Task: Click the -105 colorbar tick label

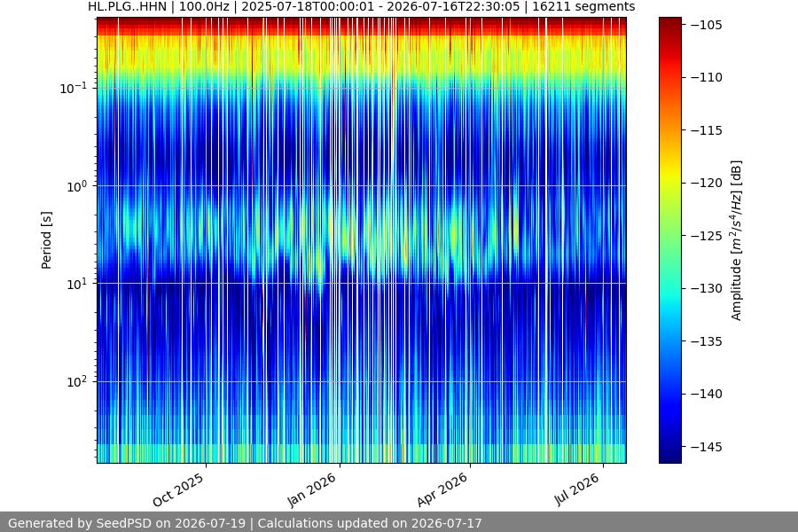Action: tap(707, 25)
